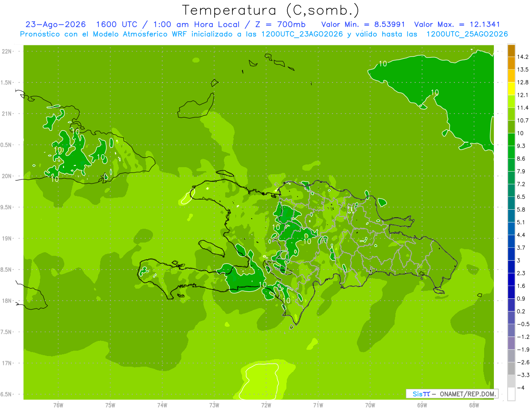Screen dimensions: 532x411
Task: Click the "68W" longitude label
Action: [x=474, y=405]
